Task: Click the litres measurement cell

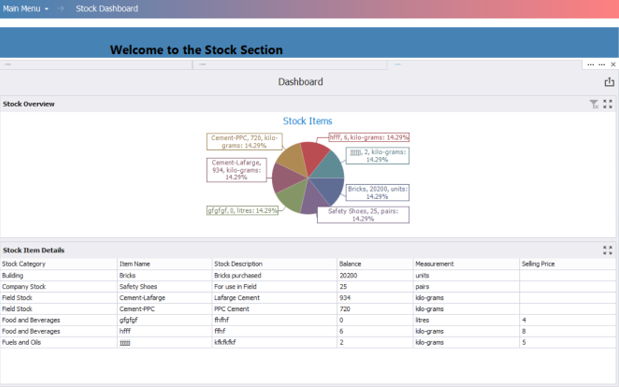Action: pyautogui.click(x=466, y=320)
